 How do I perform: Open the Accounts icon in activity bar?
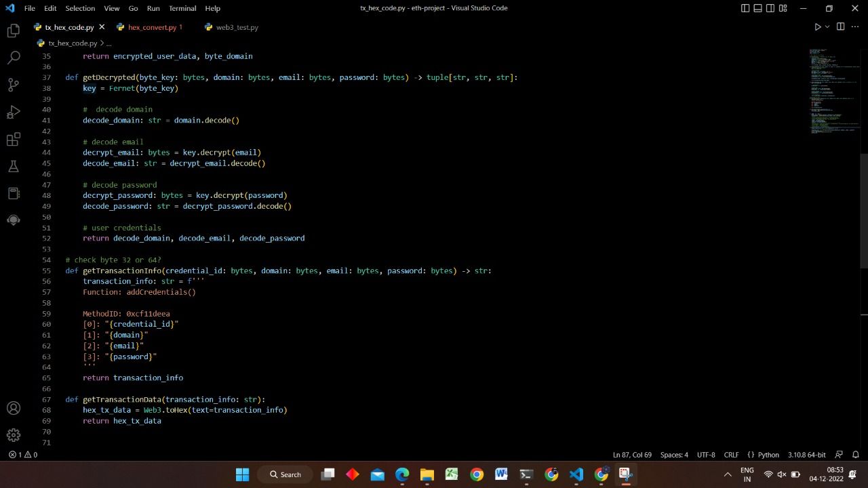14,408
